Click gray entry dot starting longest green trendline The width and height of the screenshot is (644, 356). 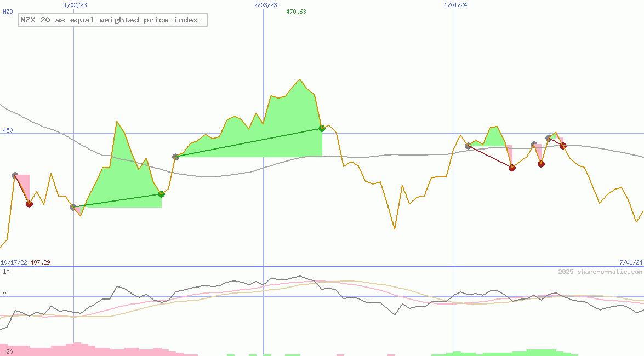[175, 157]
